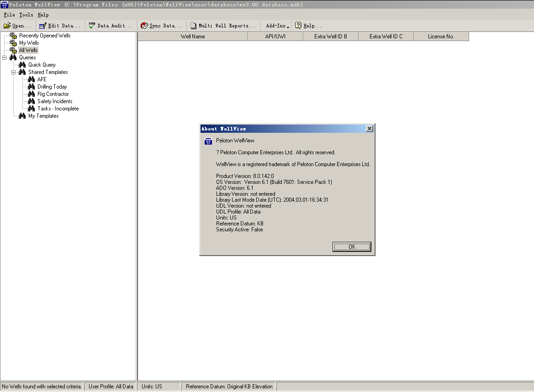
Task: Sort by Extra Well ID C column
Action: pos(386,37)
